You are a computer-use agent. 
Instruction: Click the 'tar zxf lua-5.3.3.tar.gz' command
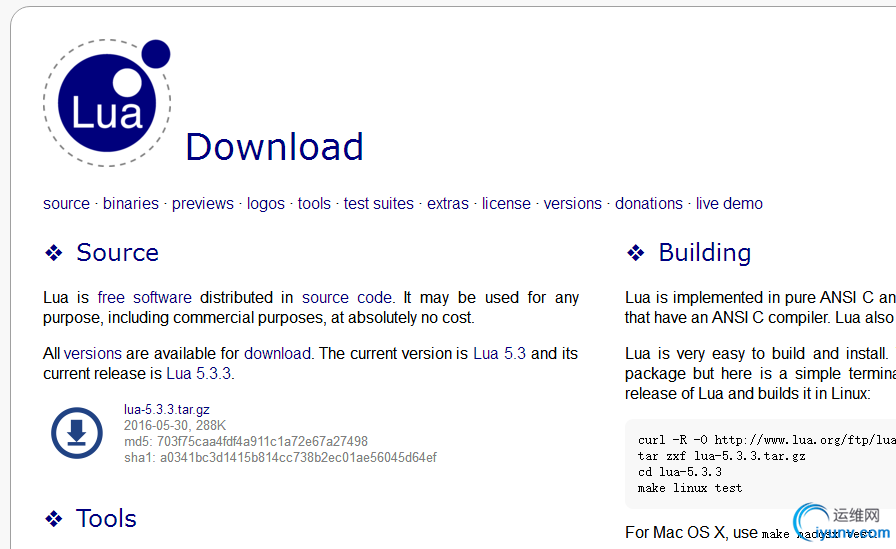(722, 456)
